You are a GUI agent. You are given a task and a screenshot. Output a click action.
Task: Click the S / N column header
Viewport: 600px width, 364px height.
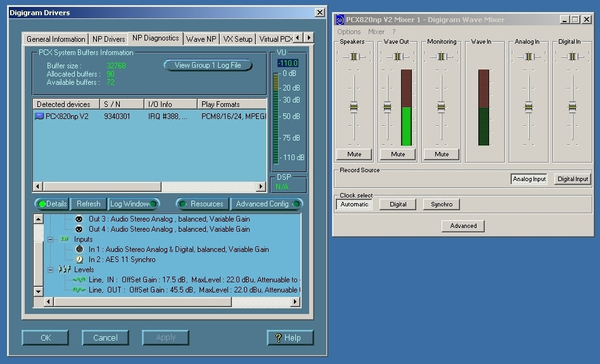(122, 104)
